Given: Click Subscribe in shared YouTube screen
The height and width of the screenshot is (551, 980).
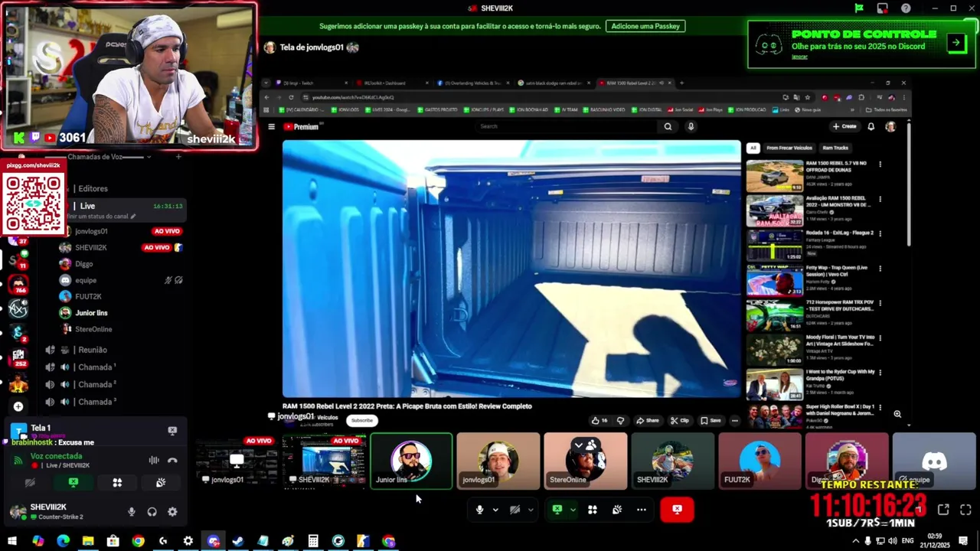Looking at the screenshot, I should (x=362, y=420).
